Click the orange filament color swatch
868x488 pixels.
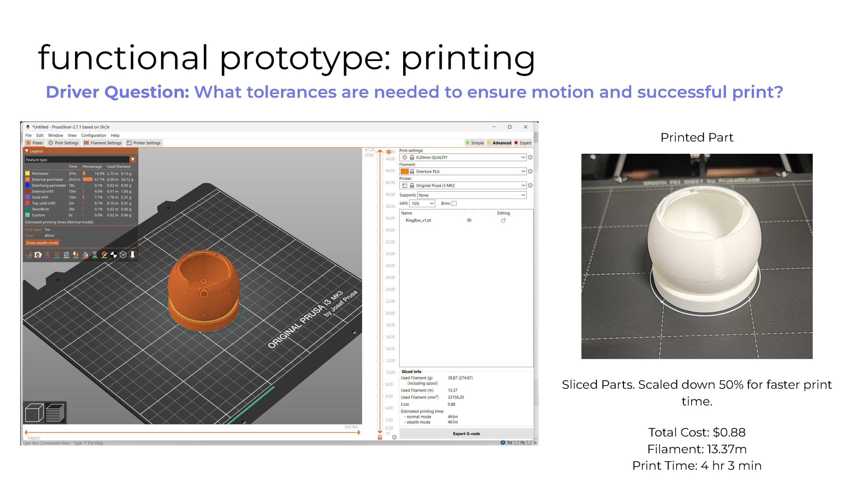click(x=404, y=171)
